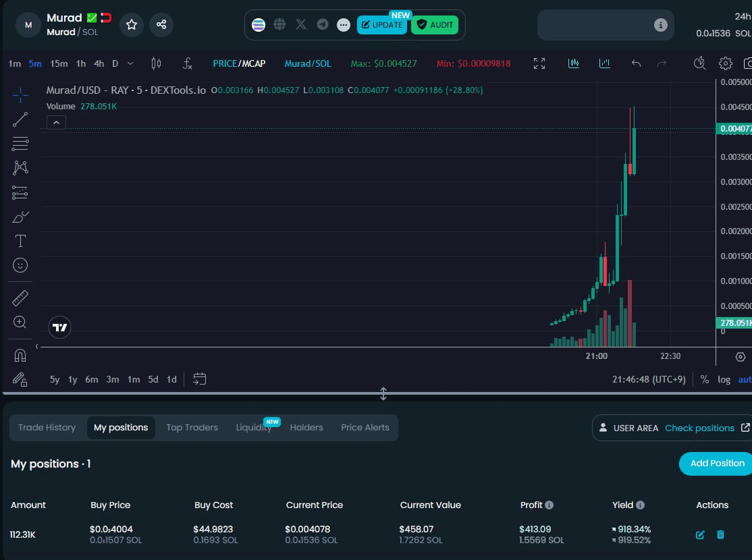
Task: Select the Text annotation tool
Action: (x=20, y=241)
